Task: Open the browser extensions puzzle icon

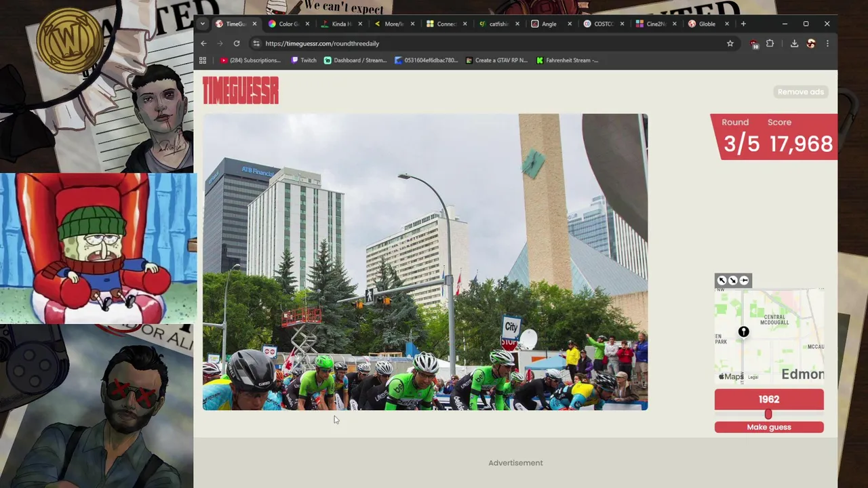Action: pyautogui.click(x=770, y=43)
